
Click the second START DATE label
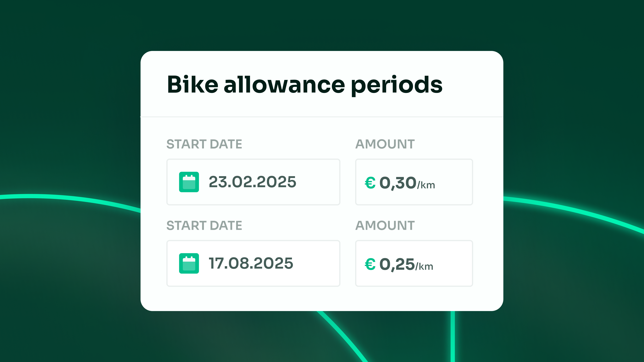(204, 226)
